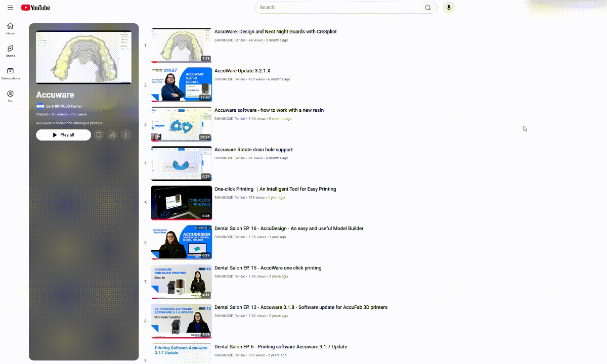607x364 pixels.
Task: Open title 'Dental Salon EP. 16 - AccuDesign'
Action: (x=289, y=229)
